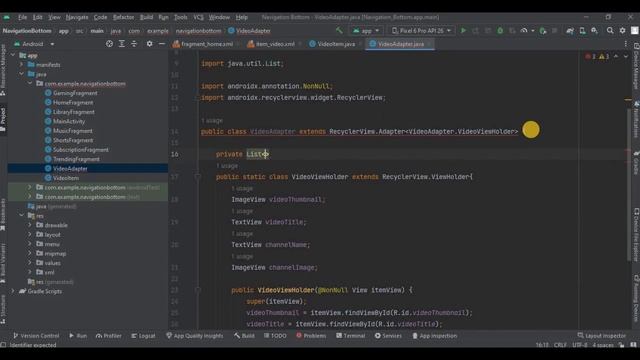Open Services tool window
The width and height of the screenshot is (640, 360).
388,336
